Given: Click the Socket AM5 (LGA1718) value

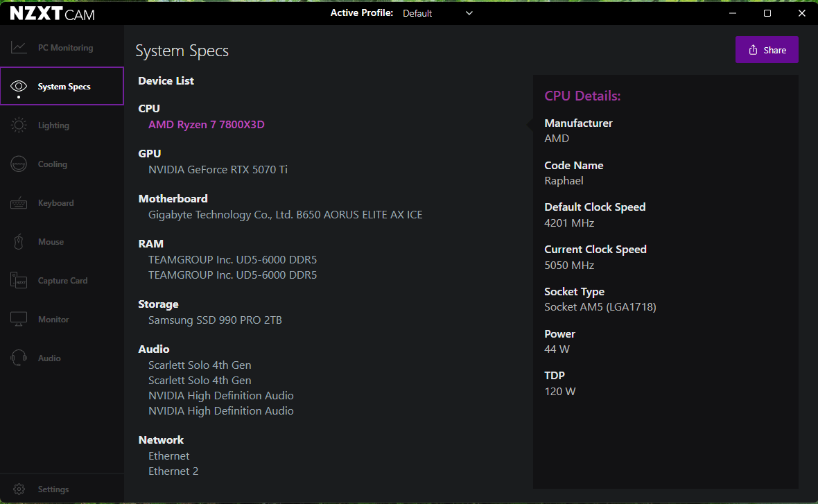Looking at the screenshot, I should pyautogui.click(x=600, y=307).
